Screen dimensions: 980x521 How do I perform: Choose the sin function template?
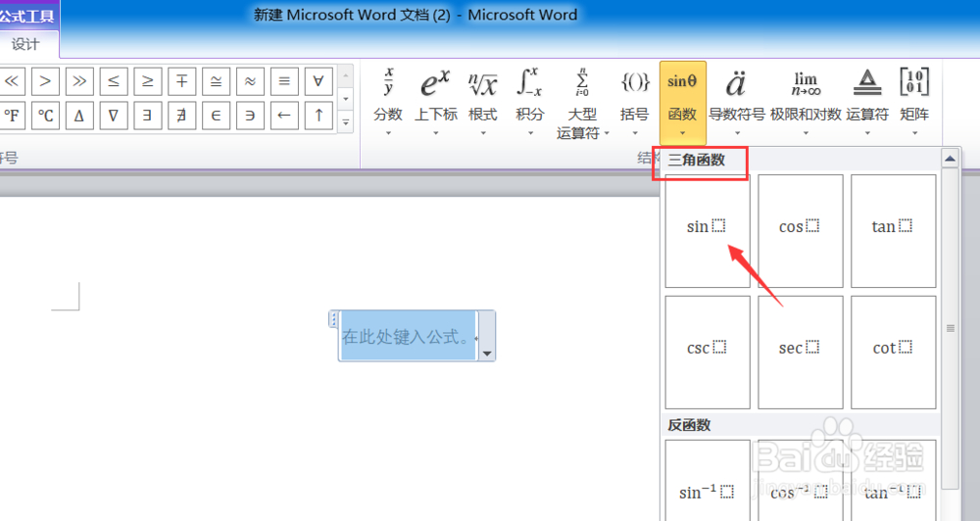pyautogui.click(x=708, y=231)
